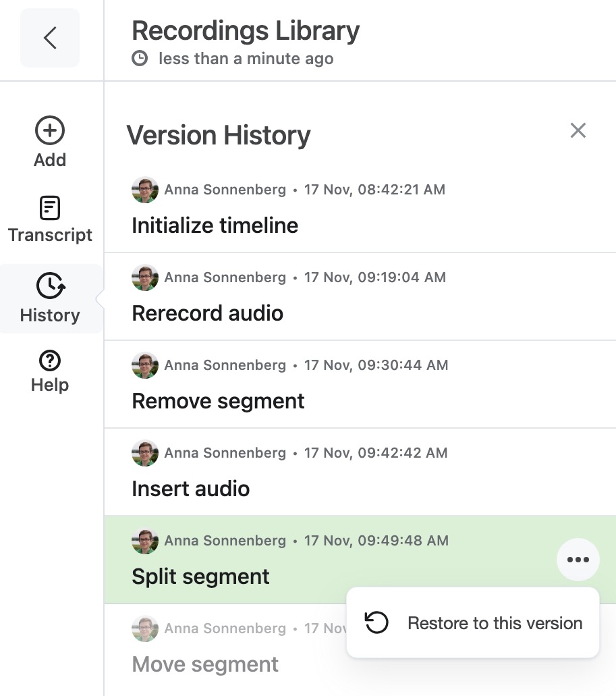Click Anna Sonnenberg avatar on Initialize timeline
Image resolution: width=616 pixels, height=696 pixels.
(x=145, y=190)
